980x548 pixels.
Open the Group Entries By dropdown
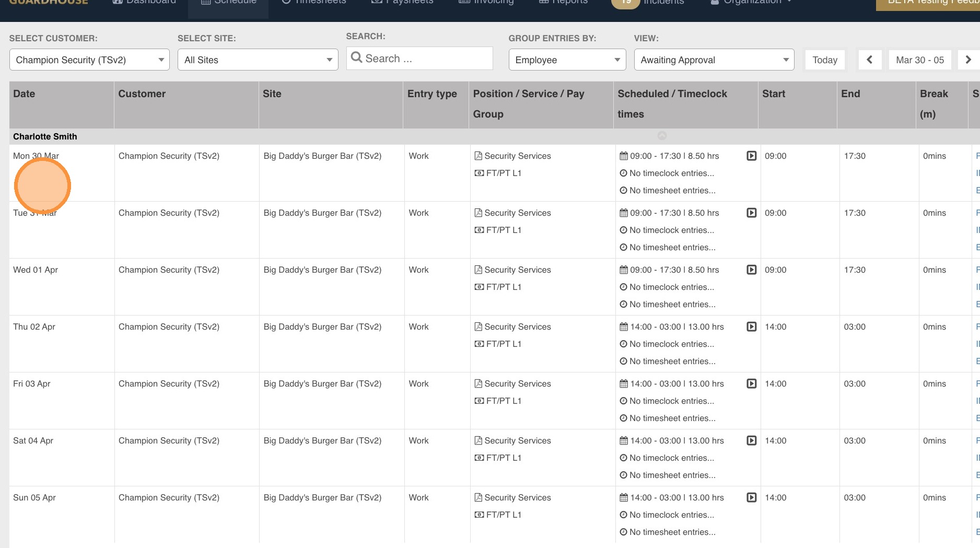click(567, 60)
